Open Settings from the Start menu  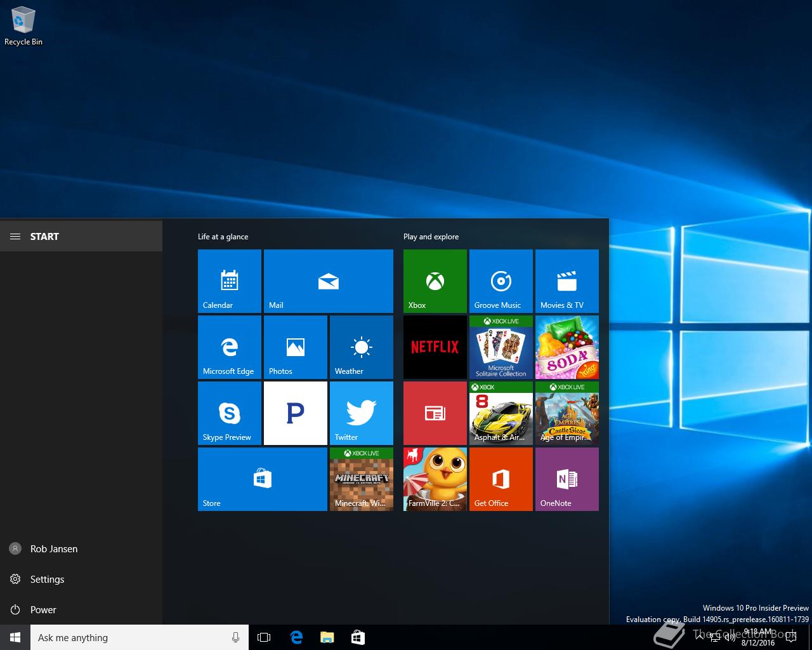tap(81, 579)
